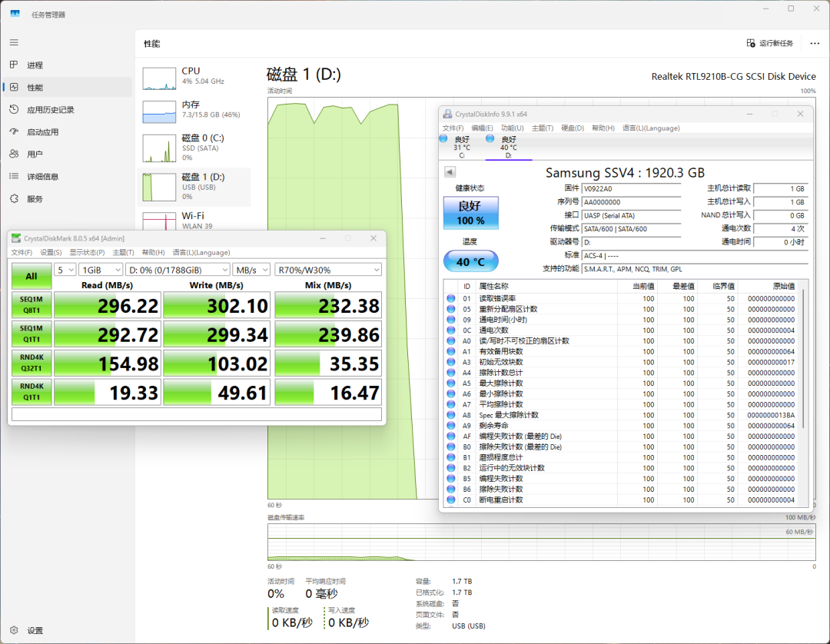
Task: Open the Processes page icon in sidebar
Action: click(x=15, y=65)
